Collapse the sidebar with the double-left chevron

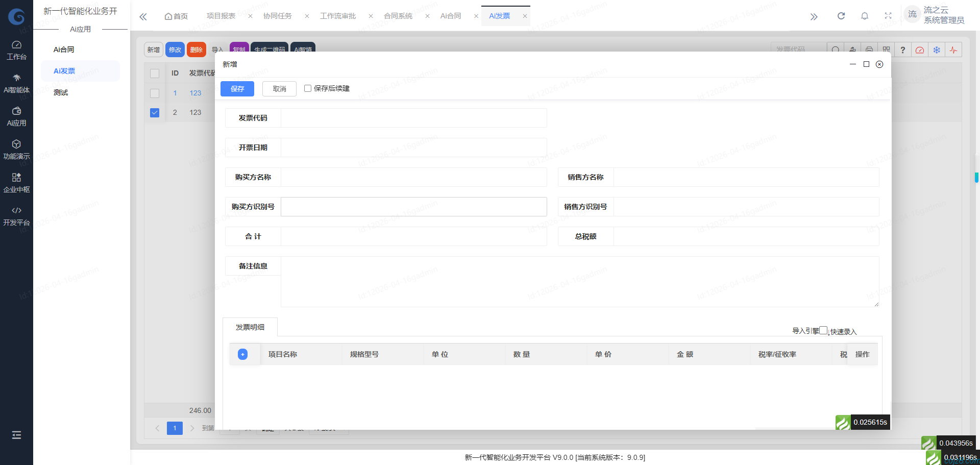(x=143, y=16)
